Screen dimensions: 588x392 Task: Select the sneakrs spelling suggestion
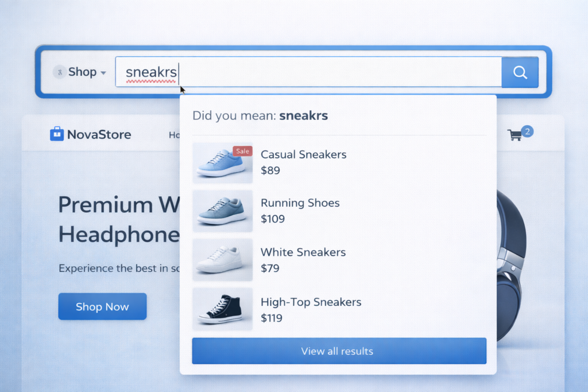(x=303, y=115)
